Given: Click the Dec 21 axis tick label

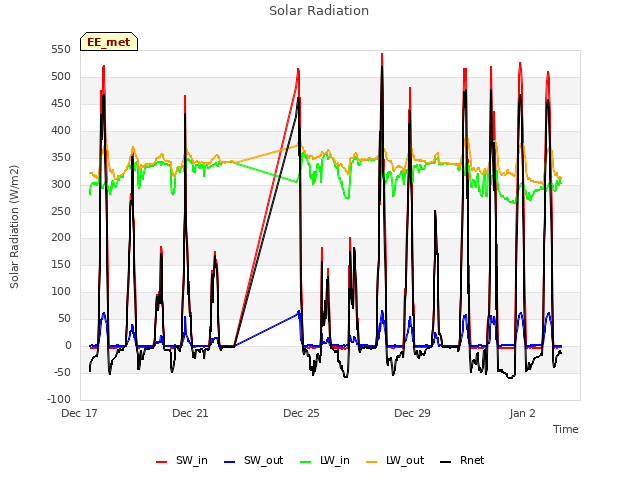Looking at the screenshot, I should pyautogui.click(x=190, y=413).
